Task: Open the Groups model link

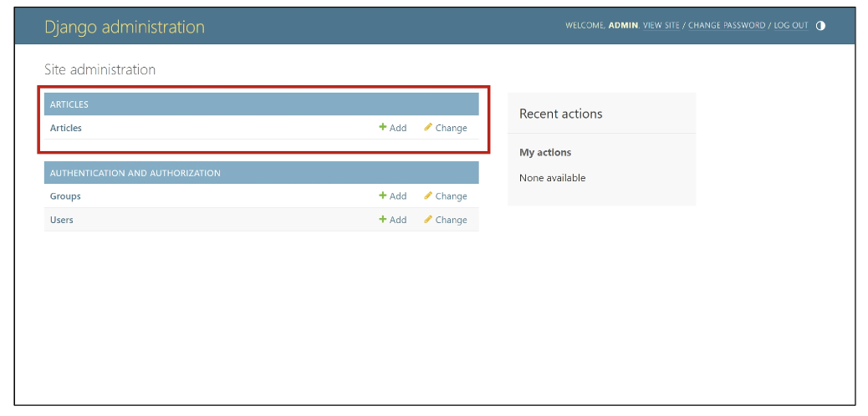Action: coord(65,196)
